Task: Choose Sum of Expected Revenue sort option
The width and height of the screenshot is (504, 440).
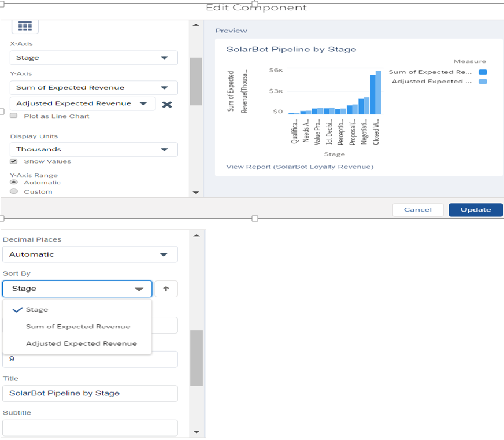Action: coord(77,327)
